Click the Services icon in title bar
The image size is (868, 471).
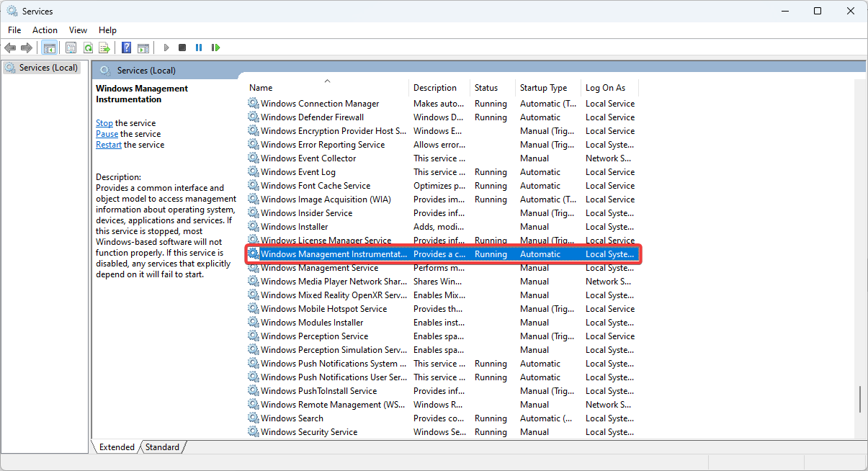(12, 12)
